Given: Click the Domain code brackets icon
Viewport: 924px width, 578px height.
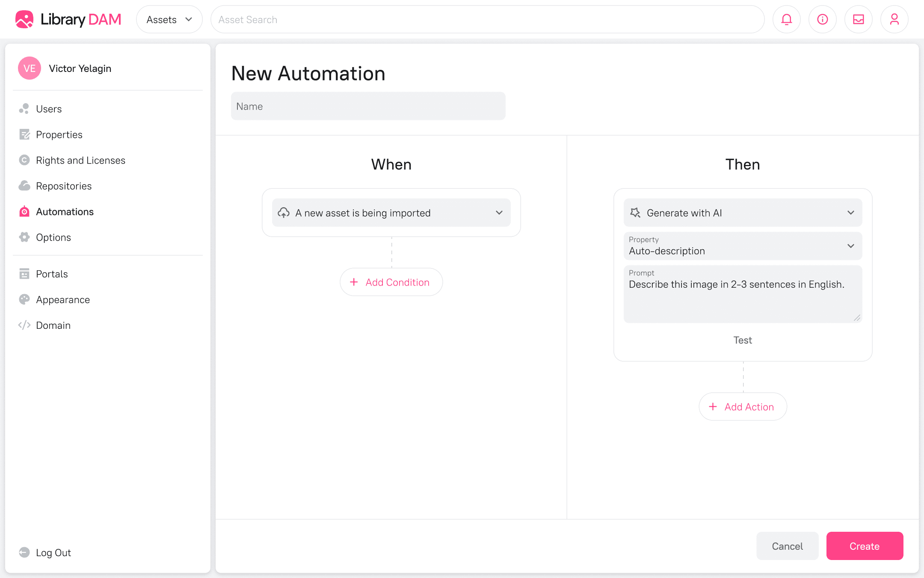Looking at the screenshot, I should pyautogui.click(x=24, y=325).
